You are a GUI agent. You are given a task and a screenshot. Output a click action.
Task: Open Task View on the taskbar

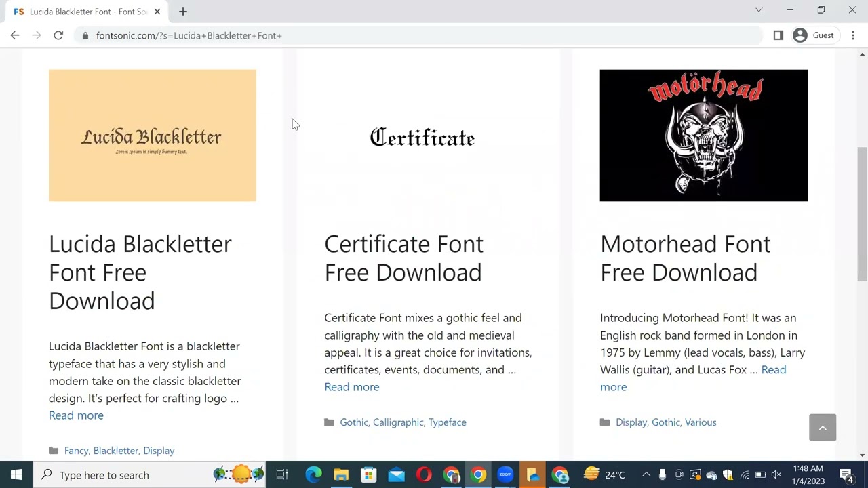point(282,475)
